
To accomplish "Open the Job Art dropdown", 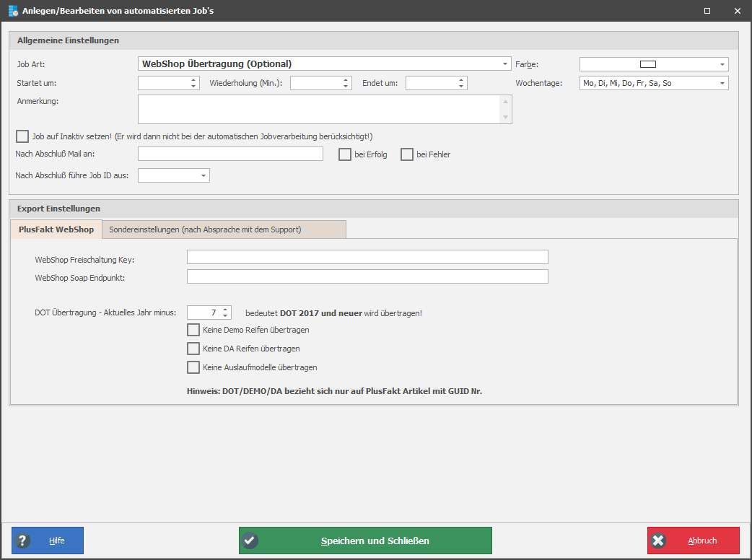I will click(x=504, y=64).
